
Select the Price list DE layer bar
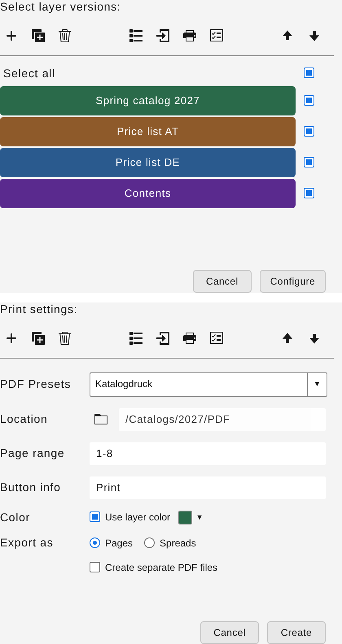coord(148,163)
